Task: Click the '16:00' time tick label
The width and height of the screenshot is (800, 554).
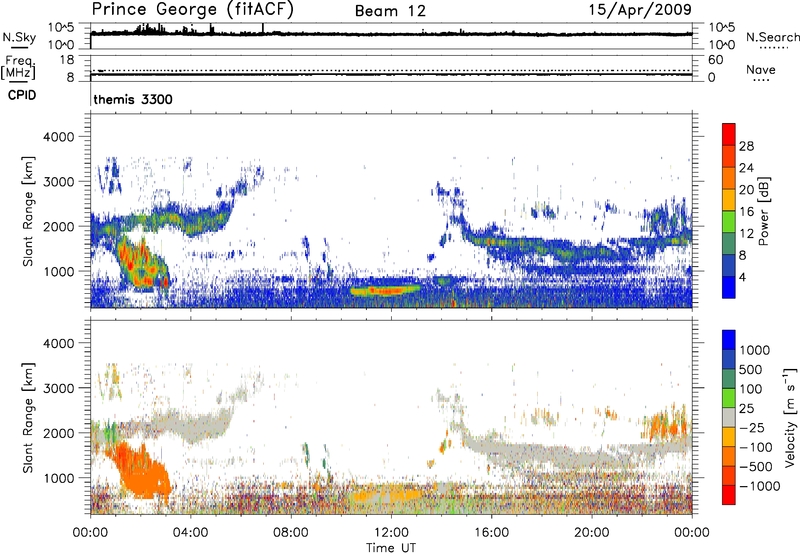Action: (x=491, y=533)
